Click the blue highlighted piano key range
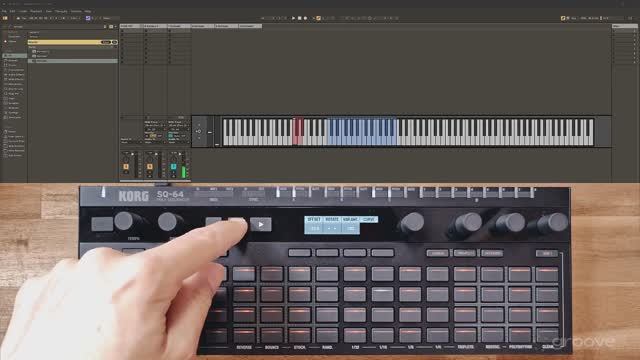The width and height of the screenshot is (640, 360). click(x=362, y=131)
